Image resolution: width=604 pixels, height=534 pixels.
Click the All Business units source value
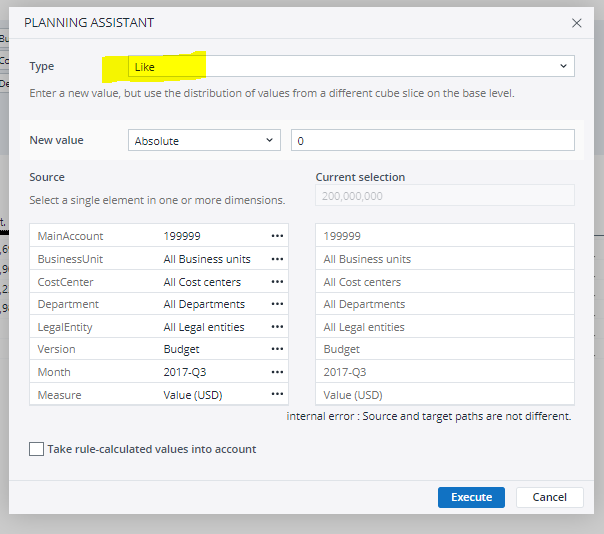point(207,259)
